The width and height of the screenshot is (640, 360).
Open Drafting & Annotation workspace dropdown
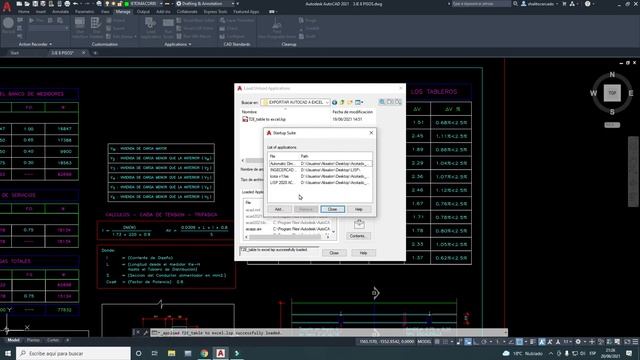point(207,4)
